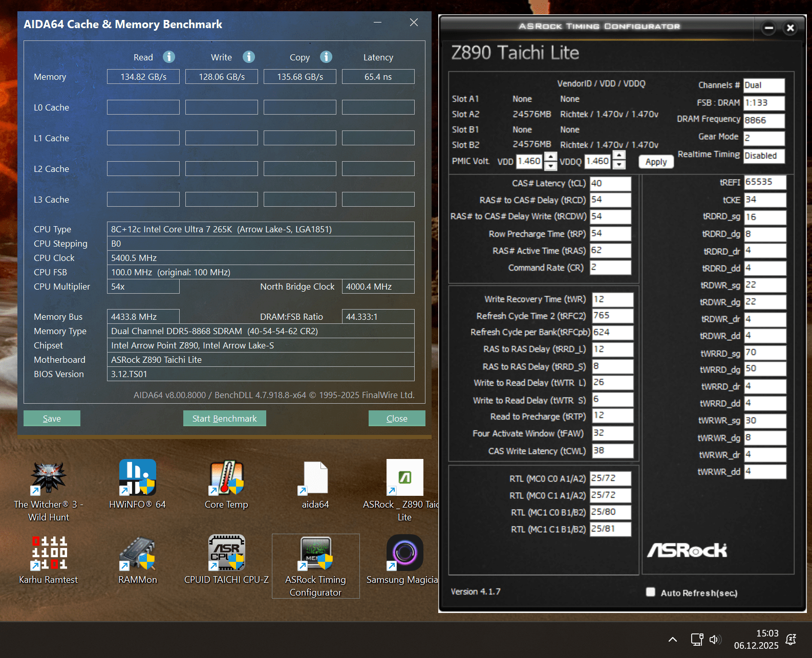Click Memory Latency result 65.4 ns
The image size is (812, 658).
378,77
